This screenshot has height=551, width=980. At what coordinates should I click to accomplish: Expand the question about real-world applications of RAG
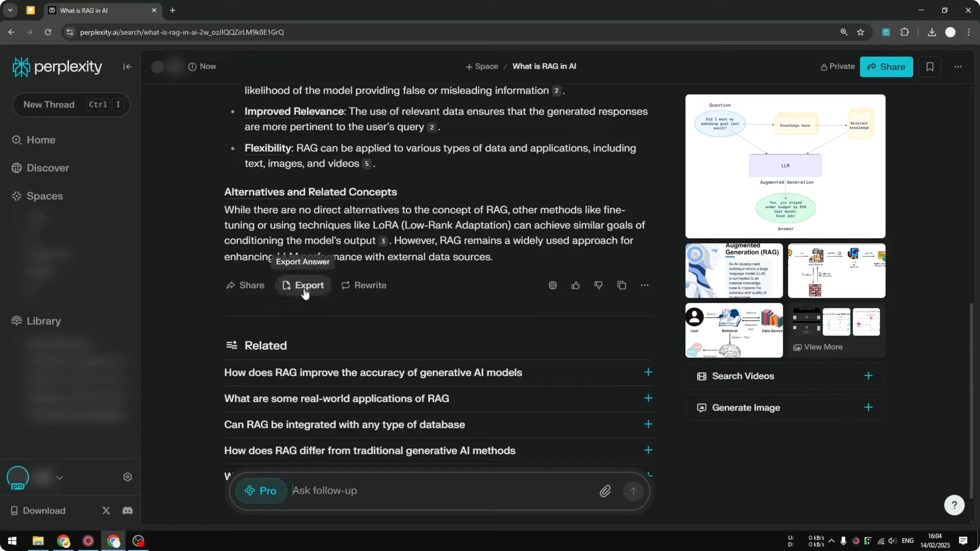(x=648, y=398)
